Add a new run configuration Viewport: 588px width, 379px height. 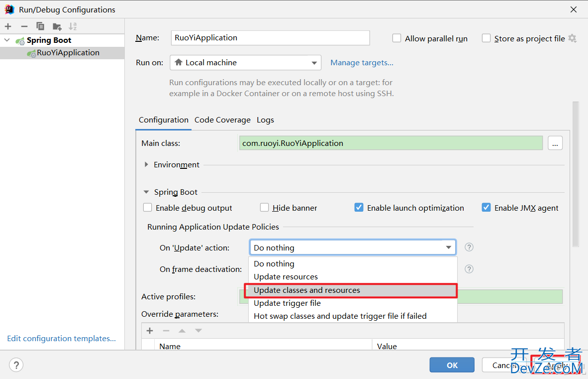coord(8,26)
